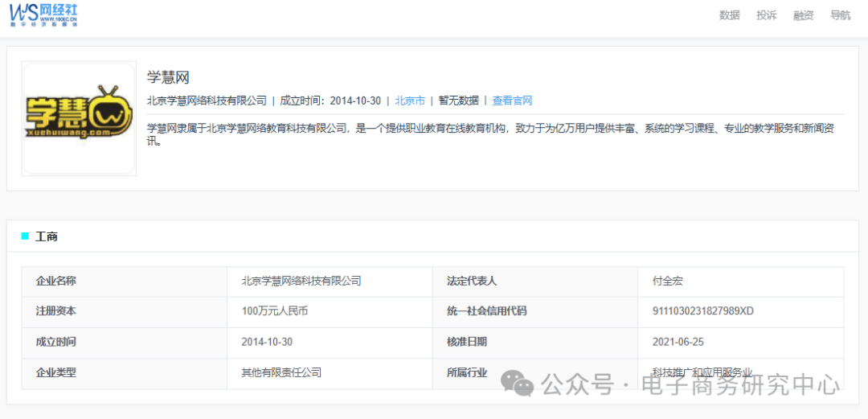Click the 所属行业 label cell
This screenshot has height=419, width=868.
click(x=535, y=373)
